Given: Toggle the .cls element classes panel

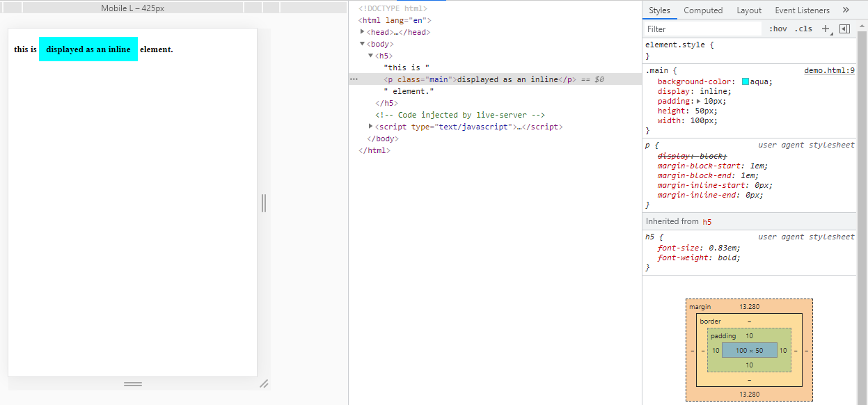Looking at the screenshot, I should coord(804,29).
